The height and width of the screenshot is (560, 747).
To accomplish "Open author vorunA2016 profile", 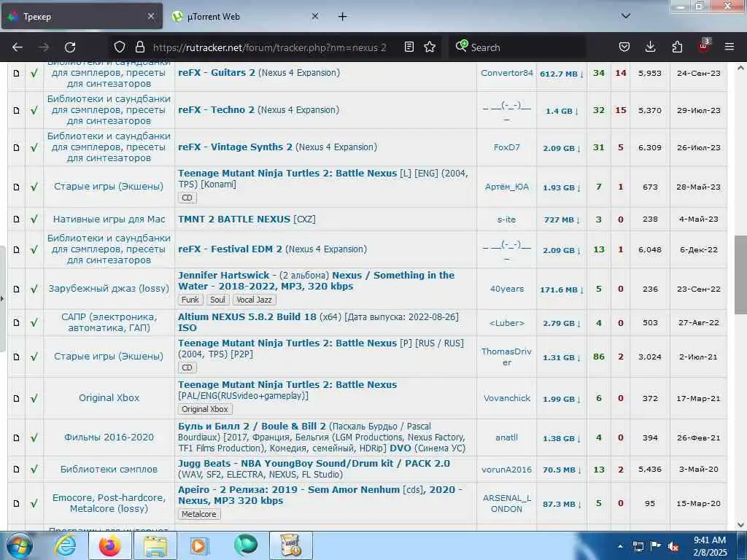I will click(506, 470).
